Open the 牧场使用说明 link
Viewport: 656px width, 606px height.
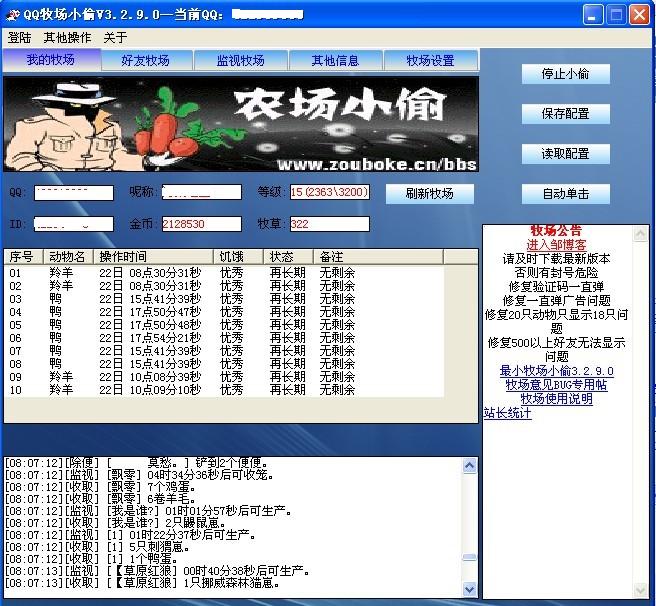coord(556,398)
